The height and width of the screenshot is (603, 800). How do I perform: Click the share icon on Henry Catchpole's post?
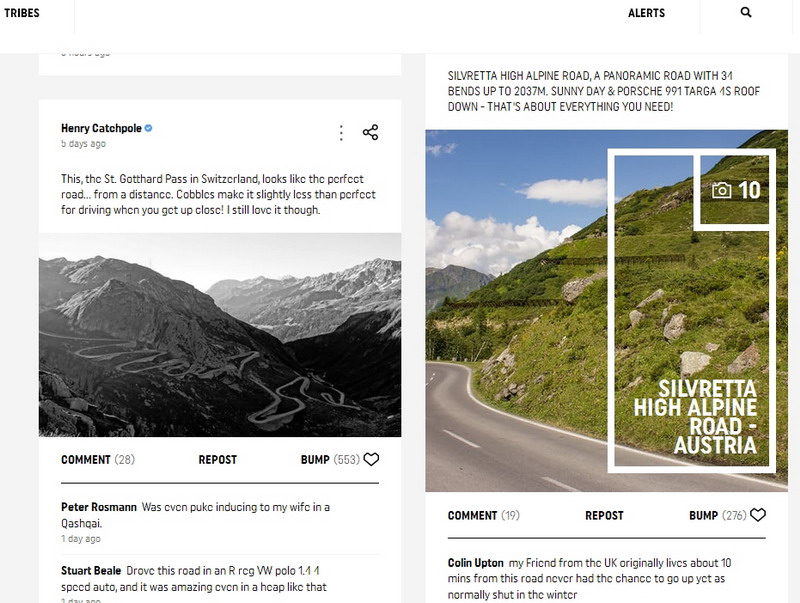click(x=370, y=132)
